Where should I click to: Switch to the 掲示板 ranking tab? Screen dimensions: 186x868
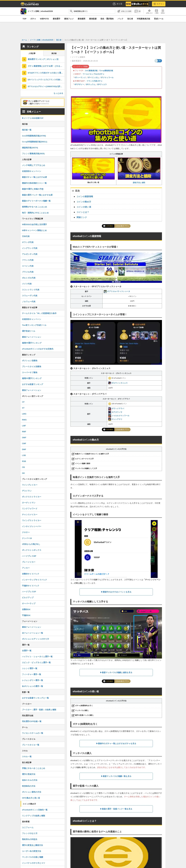click(54, 53)
